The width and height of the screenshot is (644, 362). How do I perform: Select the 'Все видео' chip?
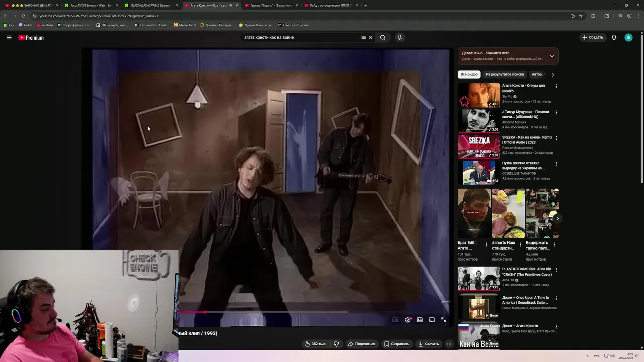(469, 74)
